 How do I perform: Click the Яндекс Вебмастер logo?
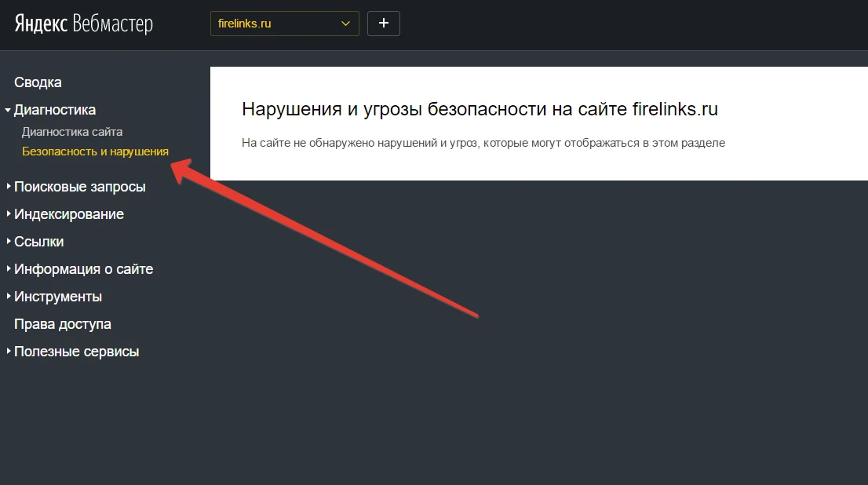[84, 24]
